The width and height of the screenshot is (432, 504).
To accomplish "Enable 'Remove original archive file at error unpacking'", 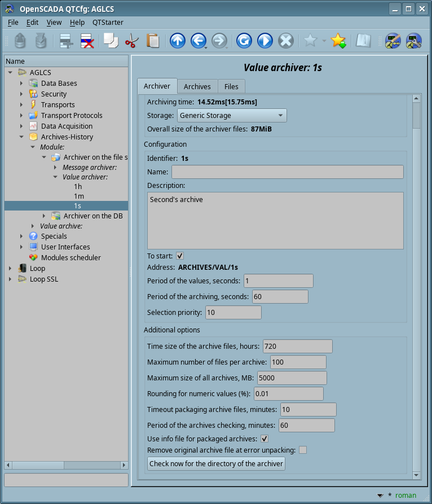I will point(303,450).
